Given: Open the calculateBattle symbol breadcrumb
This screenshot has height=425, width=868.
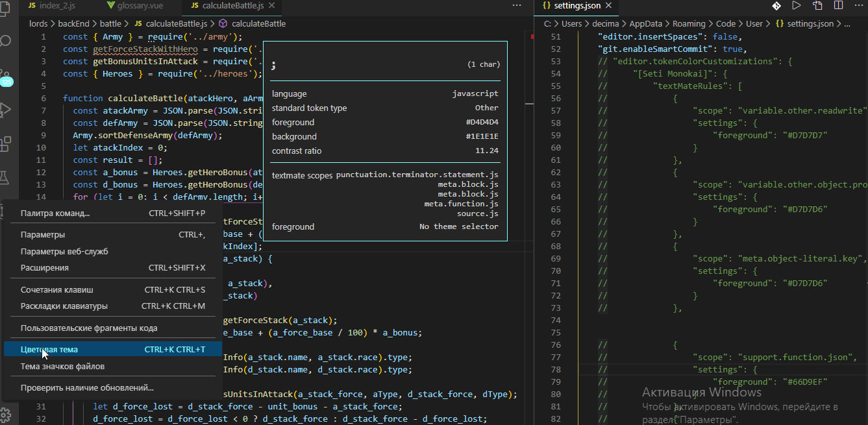Looking at the screenshot, I should tap(253, 23).
